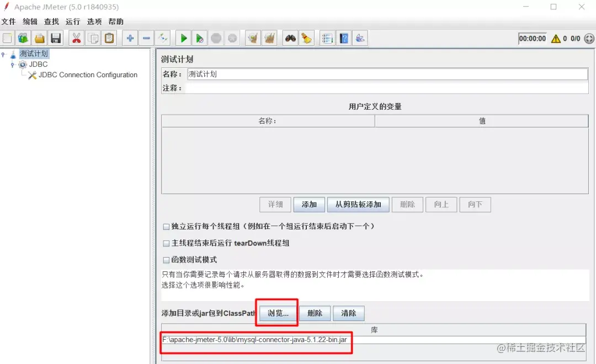This screenshot has height=364, width=596.
Task: Click the grey Shutdown icon
Action: [232, 38]
